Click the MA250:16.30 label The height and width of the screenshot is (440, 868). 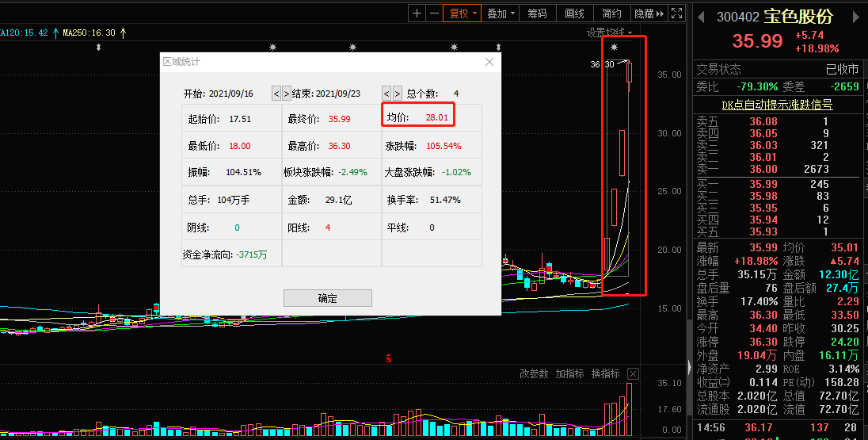pyautogui.click(x=89, y=33)
